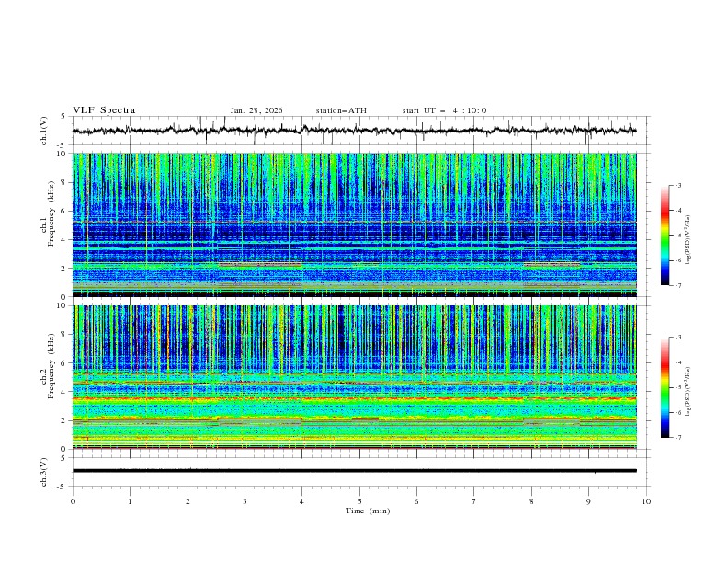Select the 10 minute tick on time axis
This screenshot has width=728, height=563.
click(x=646, y=500)
